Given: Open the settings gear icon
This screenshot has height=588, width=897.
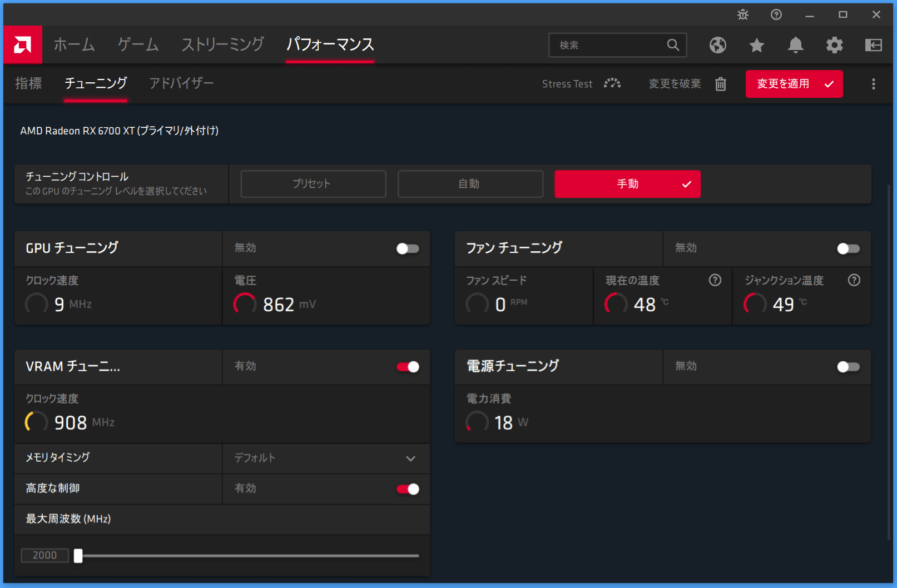Looking at the screenshot, I should click(835, 45).
